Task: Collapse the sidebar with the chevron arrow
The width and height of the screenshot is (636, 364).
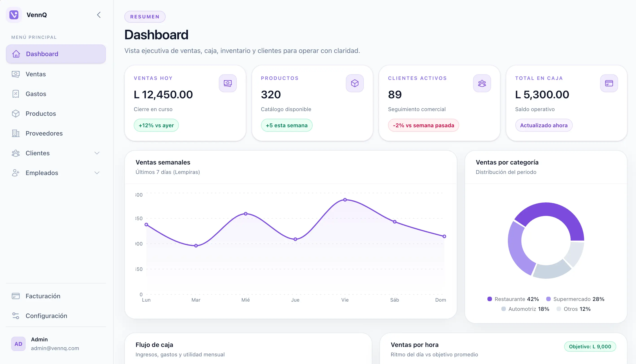Action: [x=99, y=15]
